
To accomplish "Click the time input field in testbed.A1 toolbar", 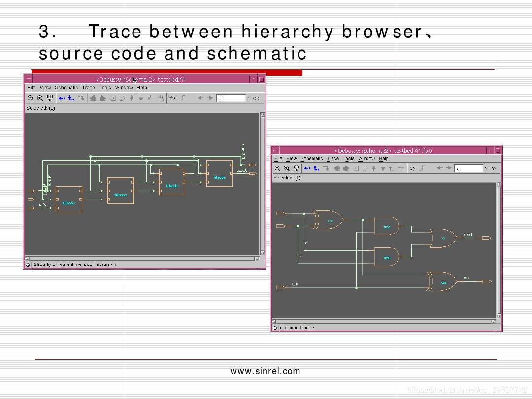I will tap(231, 98).
